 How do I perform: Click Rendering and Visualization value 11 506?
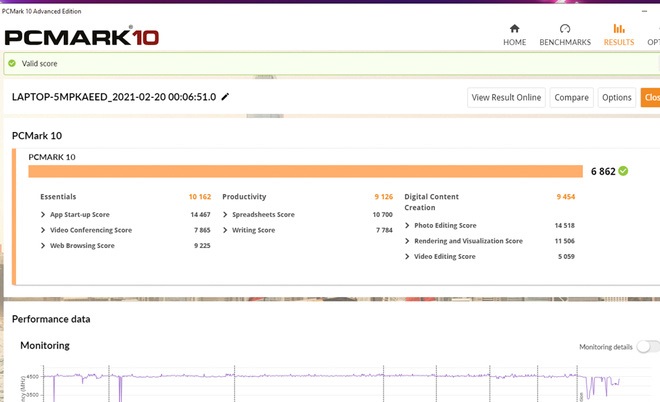pos(564,241)
